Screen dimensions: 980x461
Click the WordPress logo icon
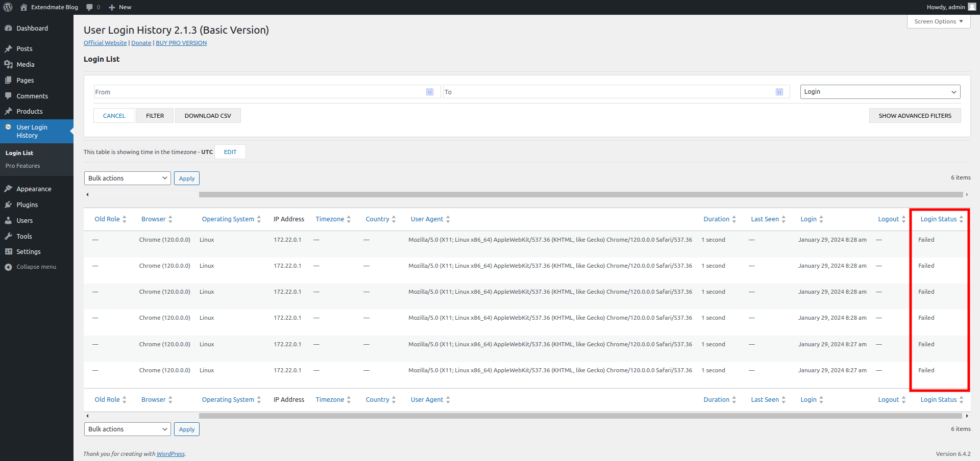click(8, 7)
